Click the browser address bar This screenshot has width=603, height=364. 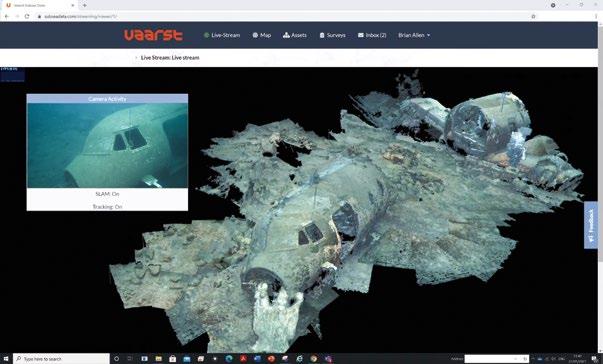pos(285,17)
